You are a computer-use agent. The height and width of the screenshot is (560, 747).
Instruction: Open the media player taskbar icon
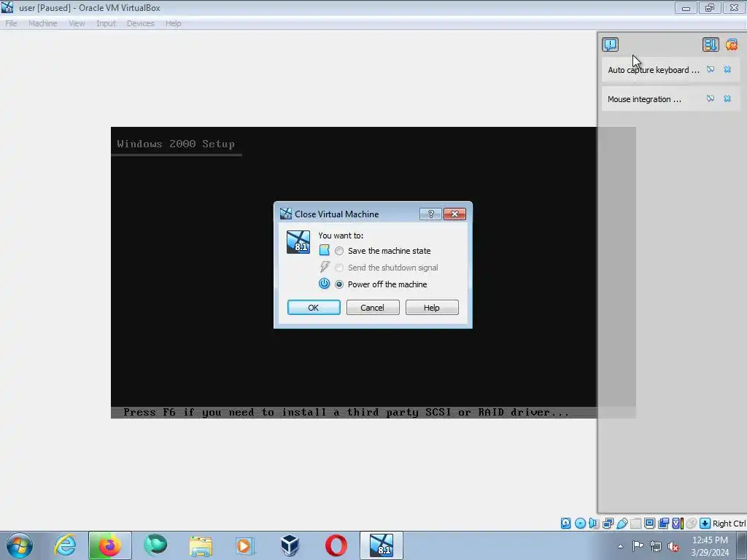[245, 545]
